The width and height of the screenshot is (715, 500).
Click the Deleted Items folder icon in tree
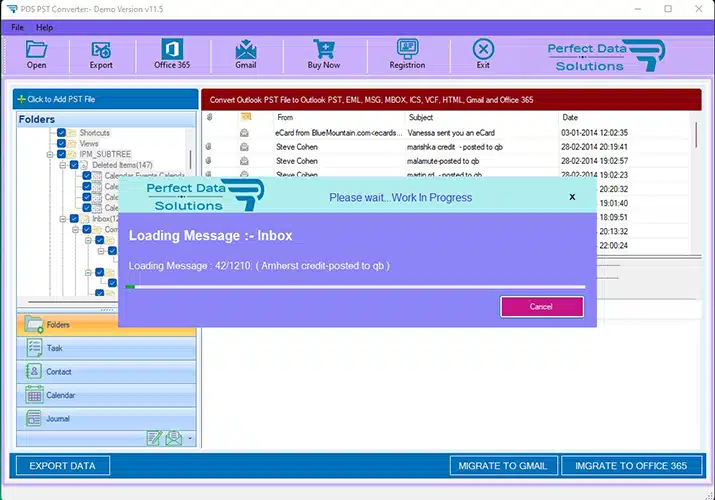pos(84,165)
